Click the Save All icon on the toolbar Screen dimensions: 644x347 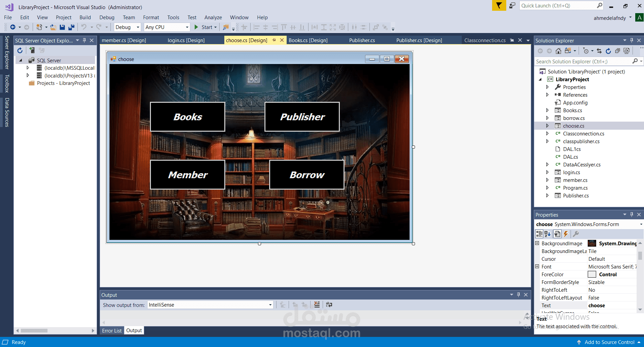(x=71, y=27)
